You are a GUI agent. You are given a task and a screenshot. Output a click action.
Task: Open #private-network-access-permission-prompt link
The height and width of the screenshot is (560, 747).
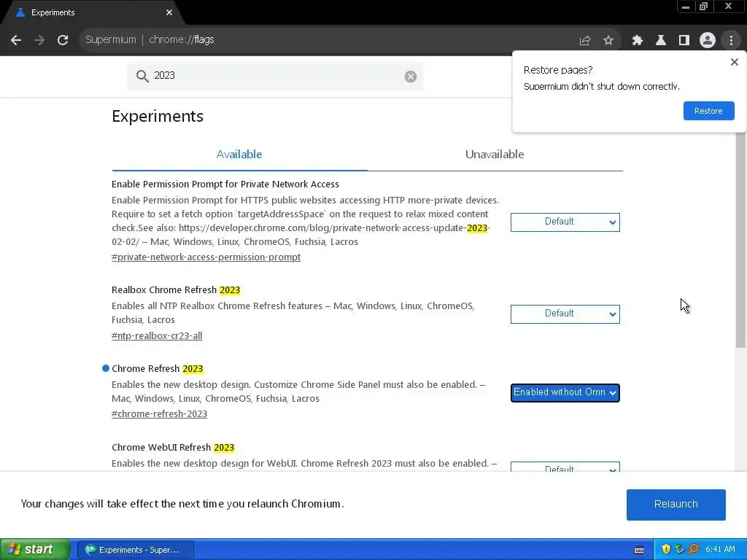tap(206, 257)
